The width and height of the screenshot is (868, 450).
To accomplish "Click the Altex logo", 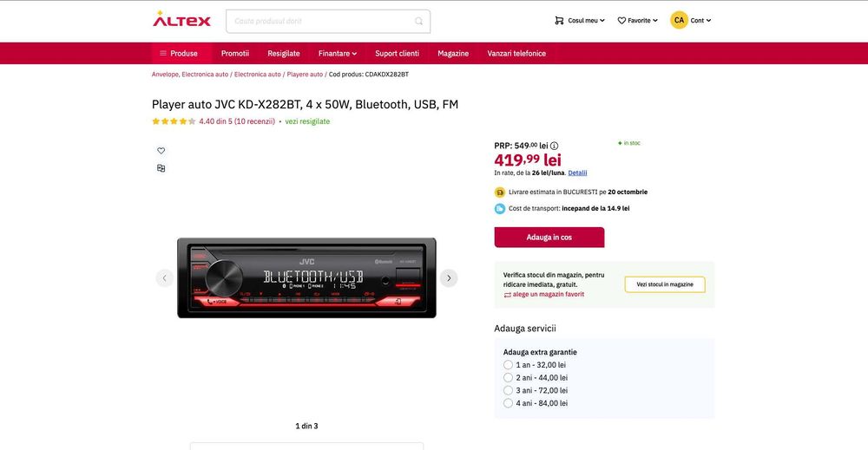I will [181, 20].
